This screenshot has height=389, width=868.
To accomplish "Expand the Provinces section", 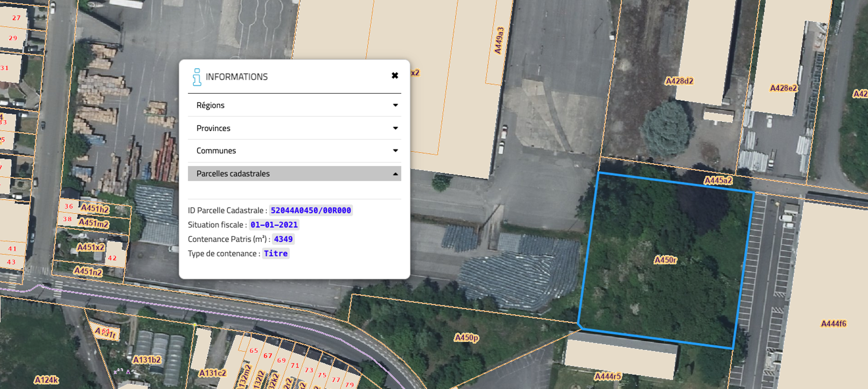I will [x=213, y=128].
